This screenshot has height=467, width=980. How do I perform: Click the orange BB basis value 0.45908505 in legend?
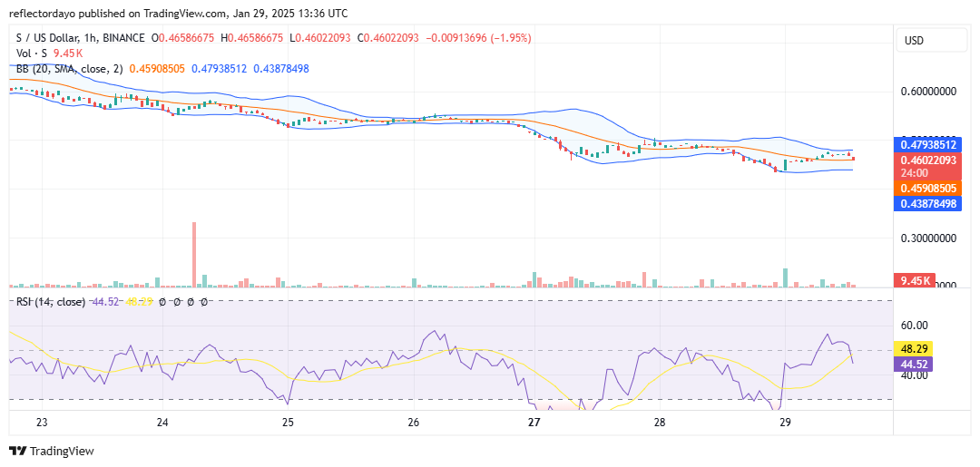[157, 68]
